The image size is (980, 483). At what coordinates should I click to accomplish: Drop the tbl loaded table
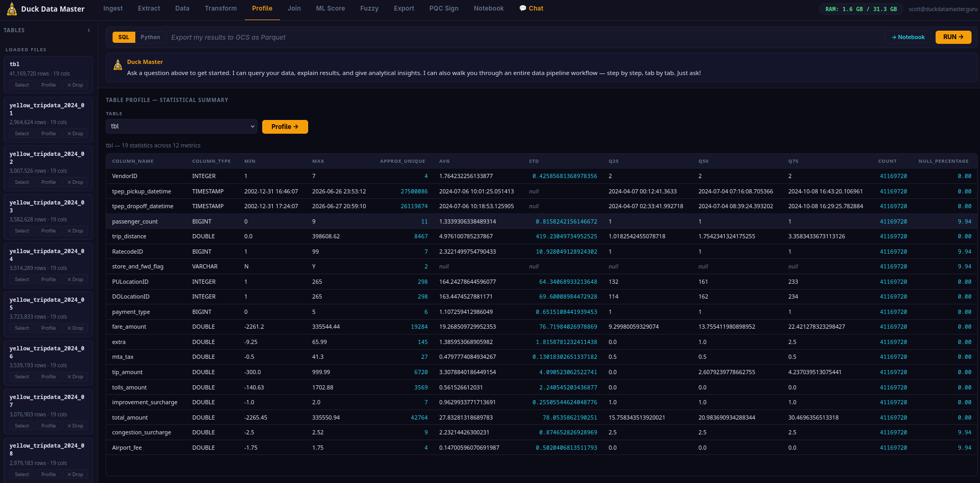click(76, 85)
